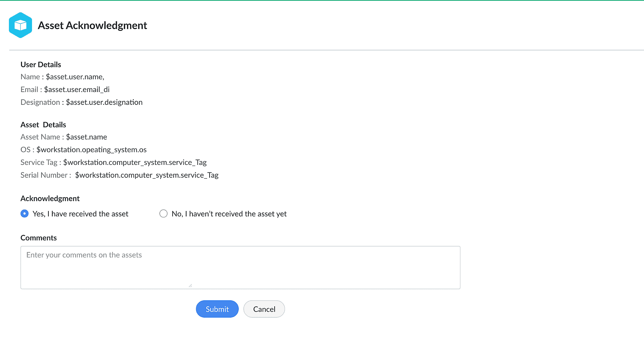
Task: Click the $asset.user.name placeholder value
Action: click(75, 77)
